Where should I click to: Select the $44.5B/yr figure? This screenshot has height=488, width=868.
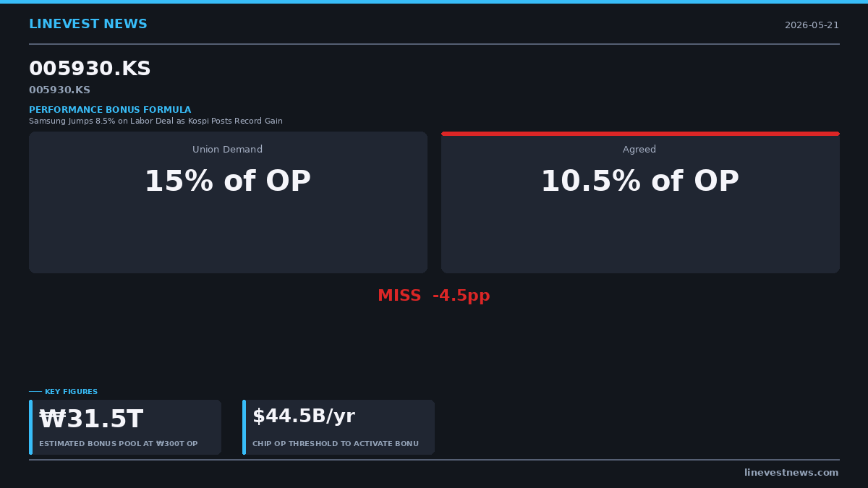coord(304,416)
